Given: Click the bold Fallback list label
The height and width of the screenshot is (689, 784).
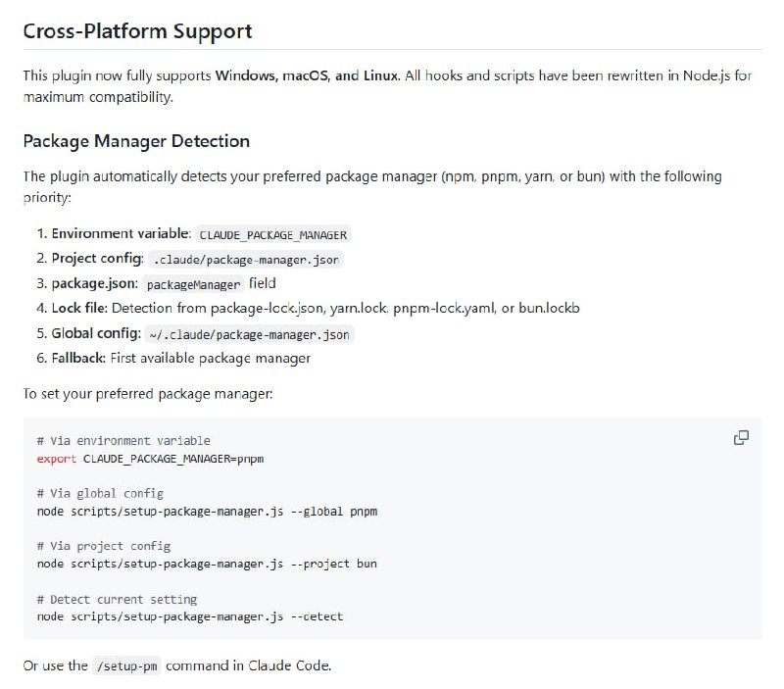Looking at the screenshot, I should [79, 358].
